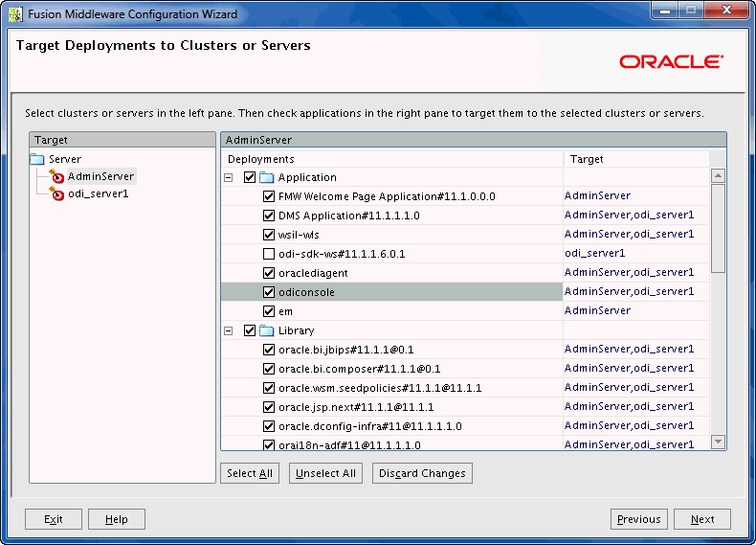756x545 pixels.
Task: Click the Unselect All button
Action: tap(325, 473)
